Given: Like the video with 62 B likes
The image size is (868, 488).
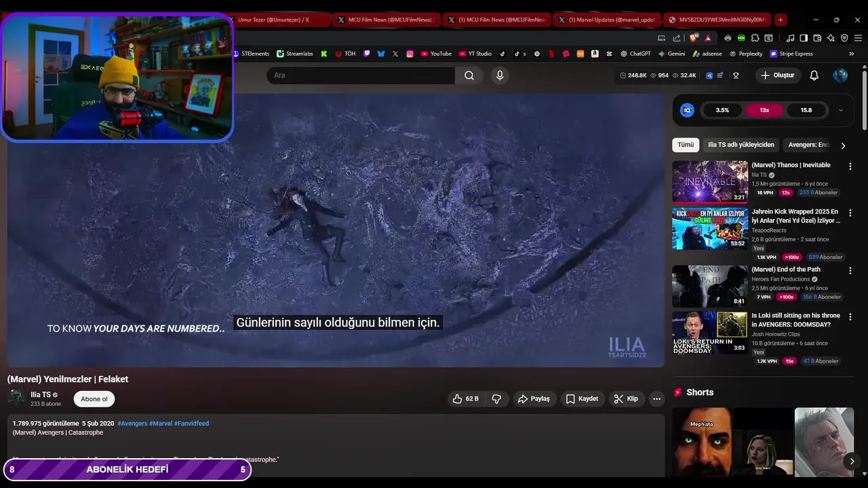Looking at the screenshot, I should point(465,399).
